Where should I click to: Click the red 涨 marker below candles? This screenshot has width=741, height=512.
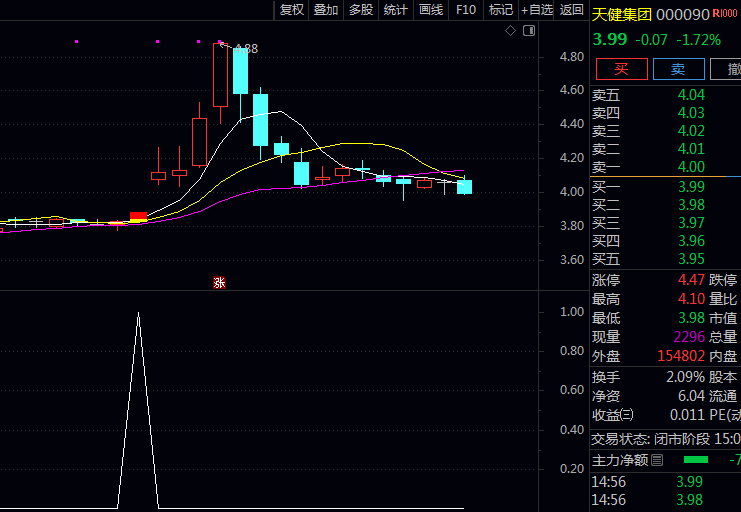[219, 283]
